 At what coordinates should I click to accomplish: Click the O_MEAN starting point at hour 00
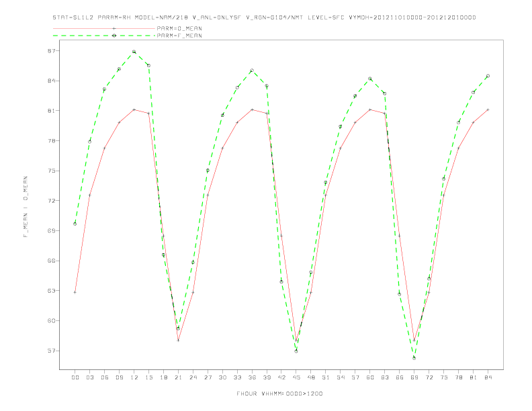[75, 292]
